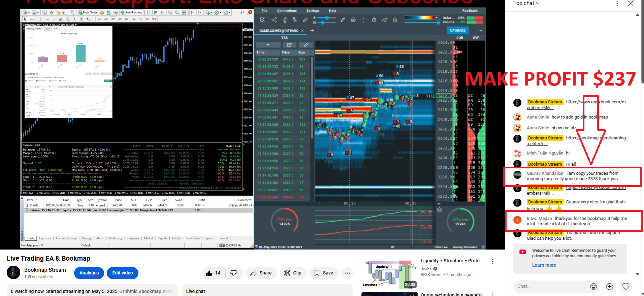Open Bookmap Connections menu
Viewport: 644px width, 296px height.
pyautogui.click(x=287, y=11)
